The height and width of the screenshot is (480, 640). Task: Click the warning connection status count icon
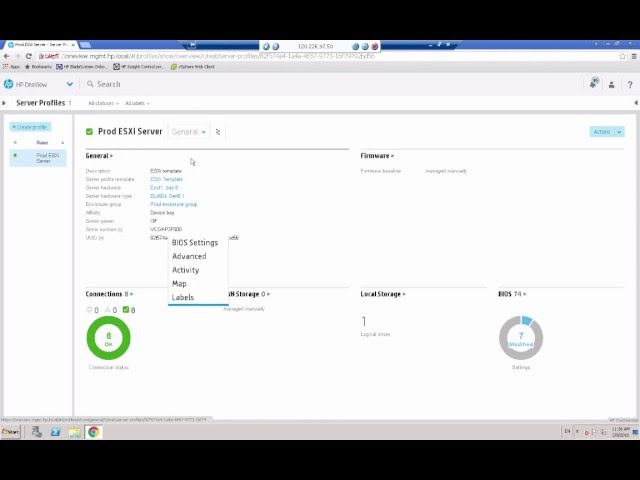(x=108, y=310)
